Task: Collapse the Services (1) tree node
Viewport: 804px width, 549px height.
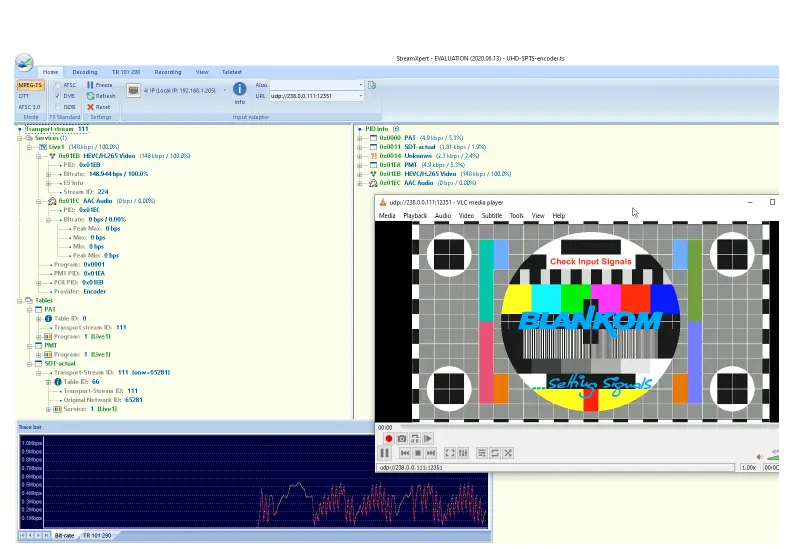Action: coord(20,138)
